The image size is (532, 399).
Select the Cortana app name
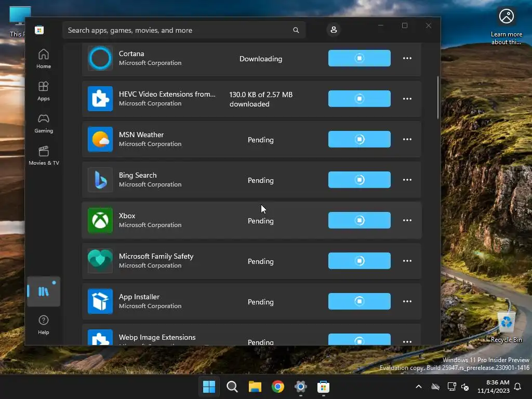click(131, 54)
